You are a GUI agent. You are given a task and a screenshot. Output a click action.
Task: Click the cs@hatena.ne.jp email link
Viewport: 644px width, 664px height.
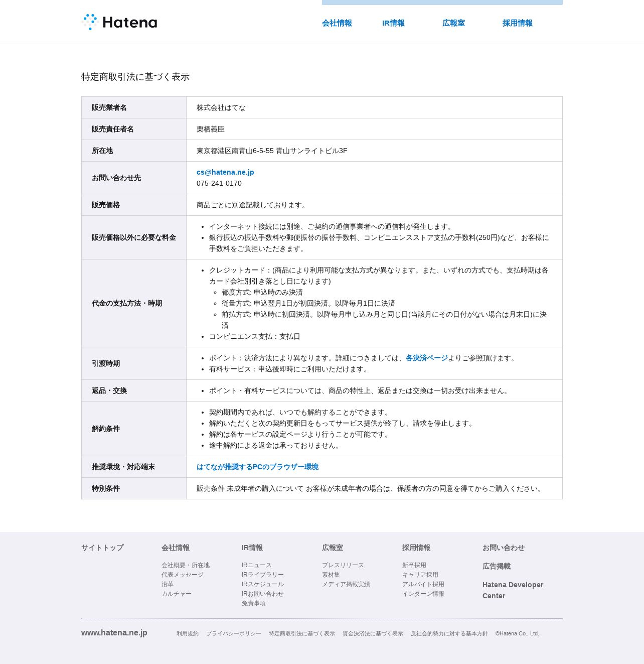coord(225,172)
